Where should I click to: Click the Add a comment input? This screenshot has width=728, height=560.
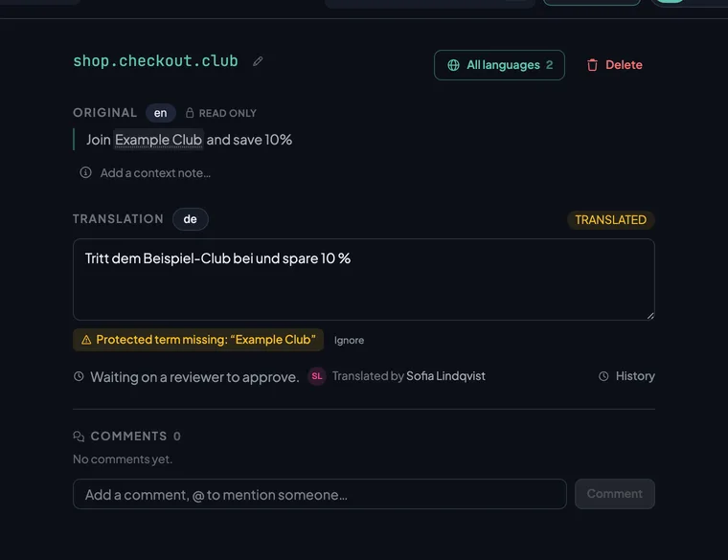(319, 494)
